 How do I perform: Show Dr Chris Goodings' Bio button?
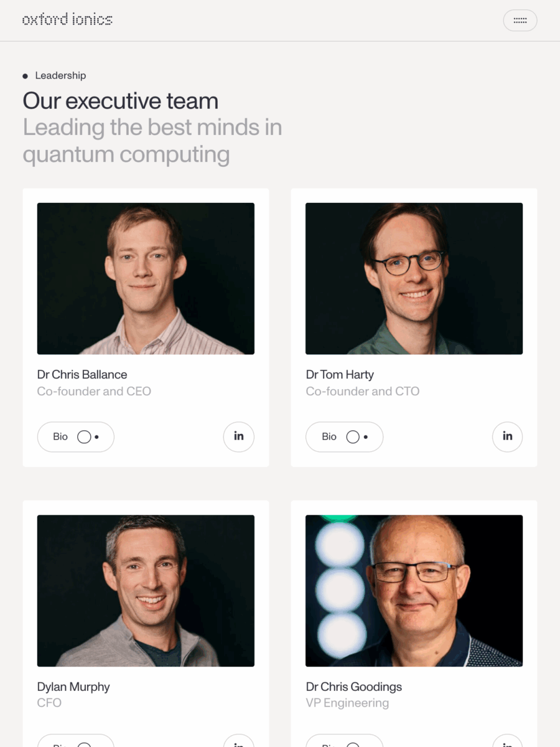click(x=344, y=741)
